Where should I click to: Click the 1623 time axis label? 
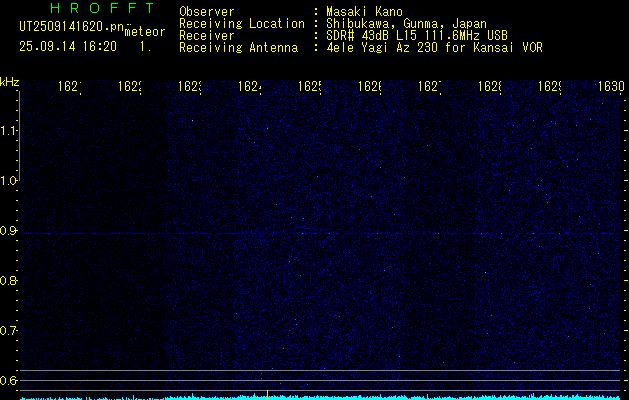pyautogui.click(x=190, y=86)
